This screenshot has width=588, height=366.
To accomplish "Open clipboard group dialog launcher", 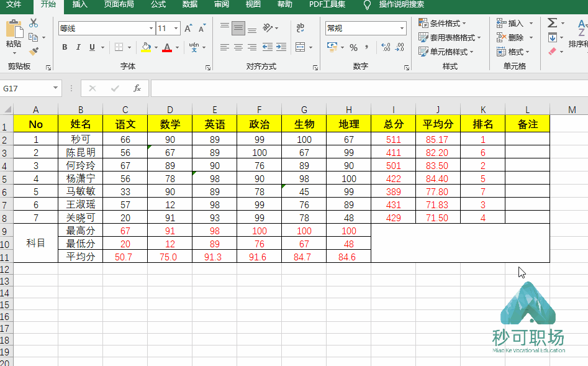I will (48, 68).
